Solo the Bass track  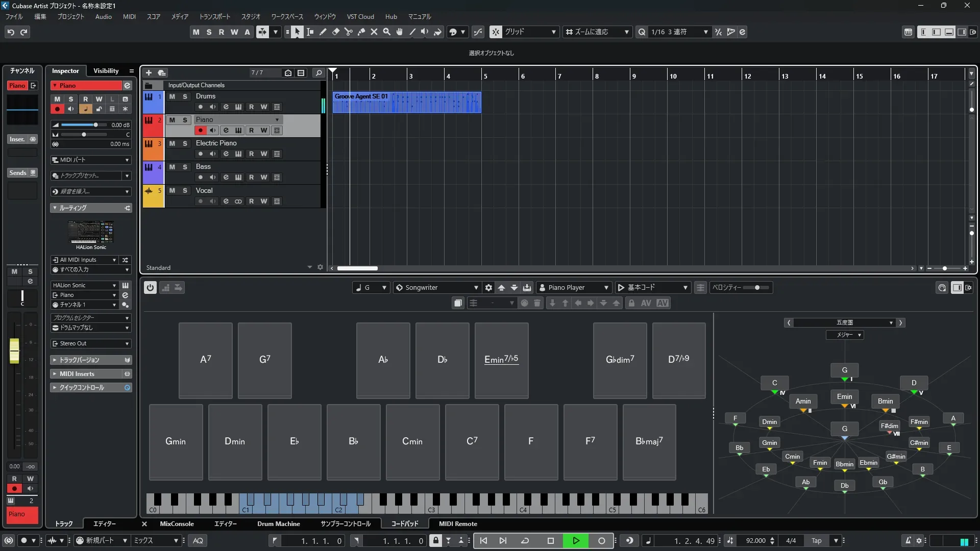185,167
